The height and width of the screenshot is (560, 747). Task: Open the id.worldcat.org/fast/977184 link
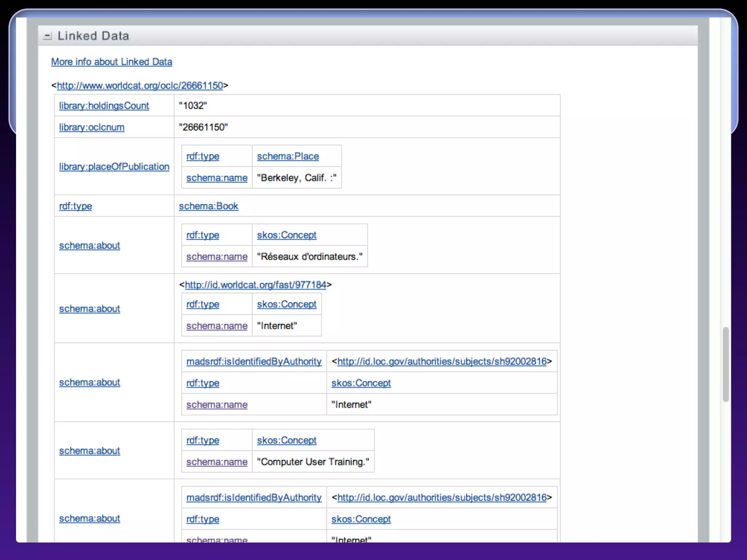[x=255, y=285]
